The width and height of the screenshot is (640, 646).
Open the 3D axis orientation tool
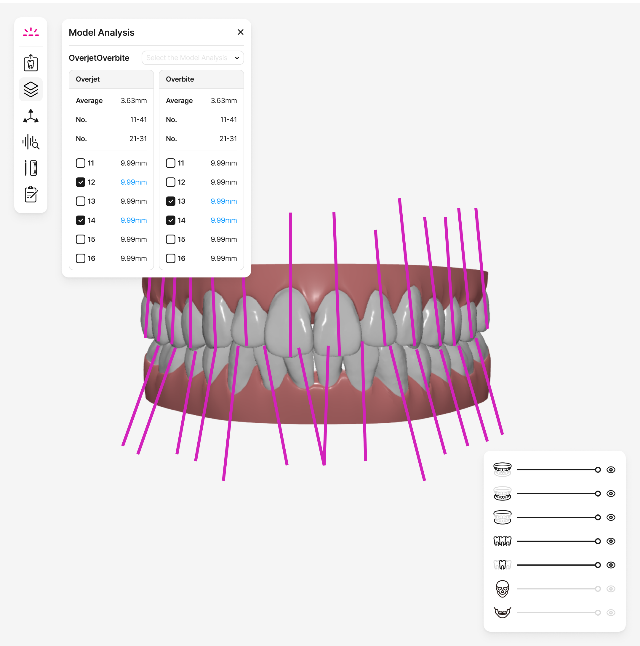(x=31, y=116)
